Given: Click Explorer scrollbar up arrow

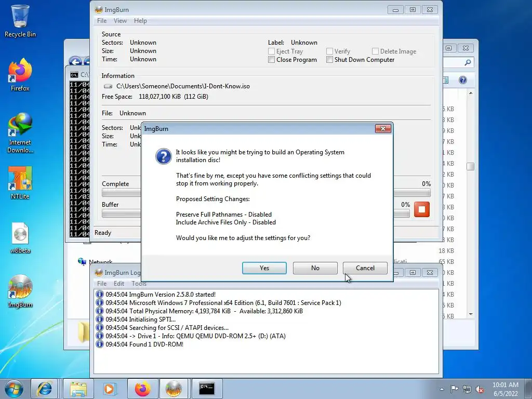Looking at the screenshot, I should tap(471, 92).
